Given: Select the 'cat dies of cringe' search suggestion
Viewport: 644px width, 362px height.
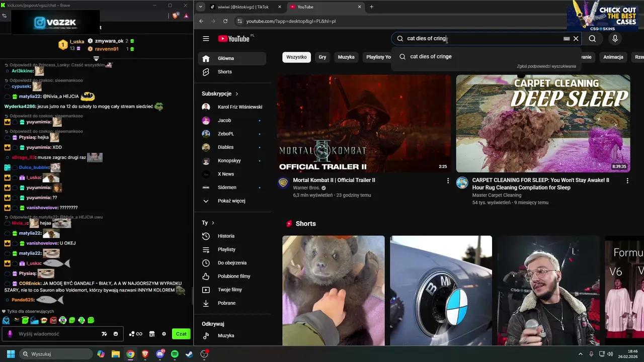Looking at the screenshot, I should (486, 56).
